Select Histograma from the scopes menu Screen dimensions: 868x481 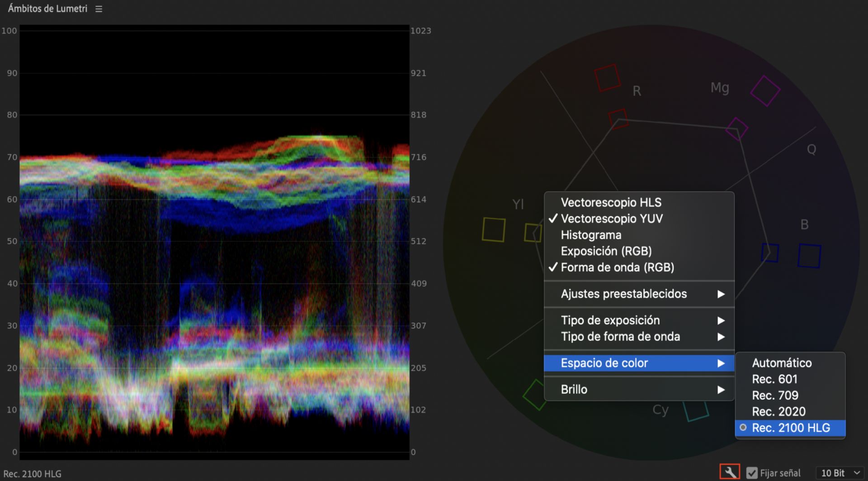click(x=590, y=235)
